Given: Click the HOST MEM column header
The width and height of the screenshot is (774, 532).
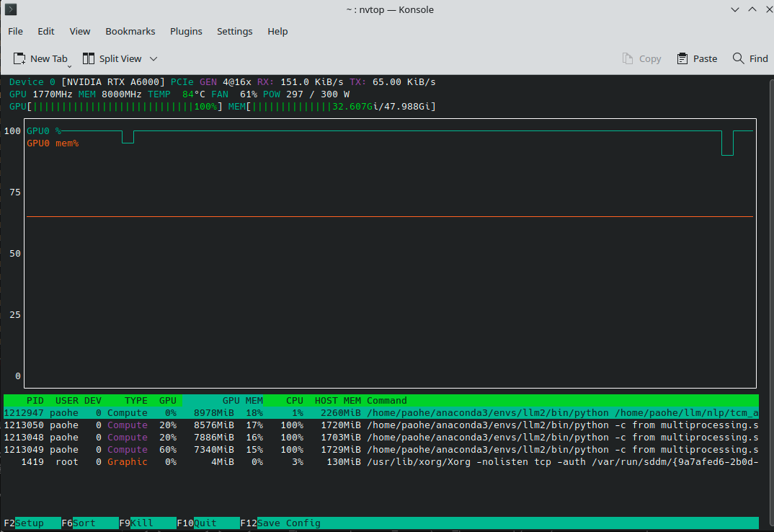Looking at the screenshot, I should click(x=338, y=401).
